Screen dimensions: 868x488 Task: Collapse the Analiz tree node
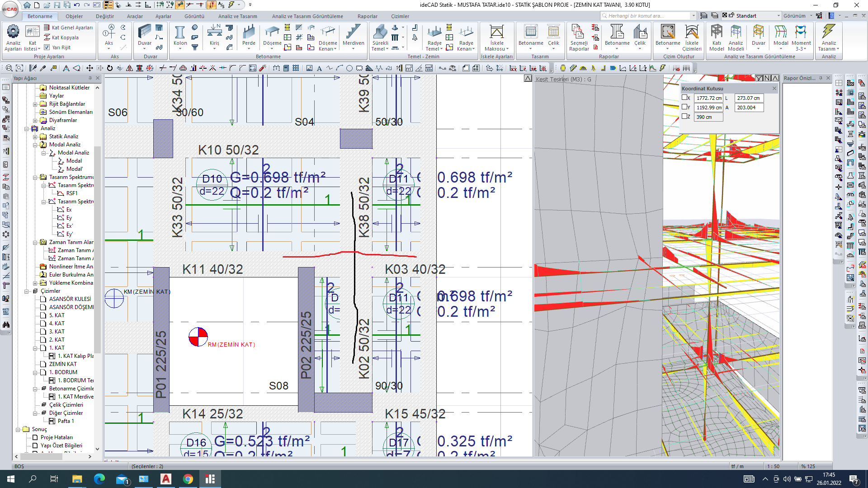coord(27,128)
